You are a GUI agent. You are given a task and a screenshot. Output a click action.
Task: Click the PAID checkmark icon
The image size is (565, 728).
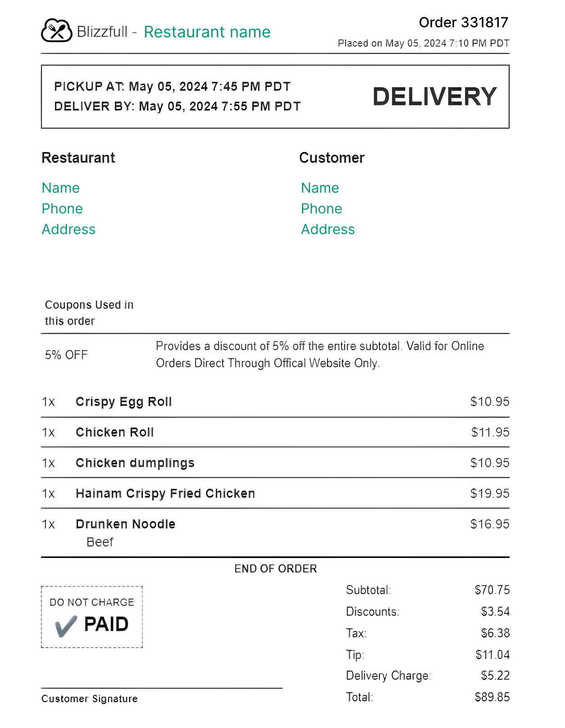point(66,626)
